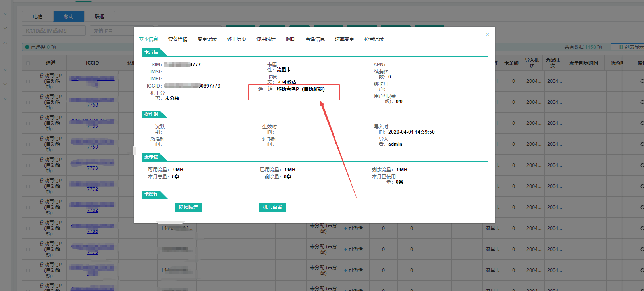The height and width of the screenshot is (291, 644).
Task: Click the SIM number ending in 4777
Action: tap(183, 65)
